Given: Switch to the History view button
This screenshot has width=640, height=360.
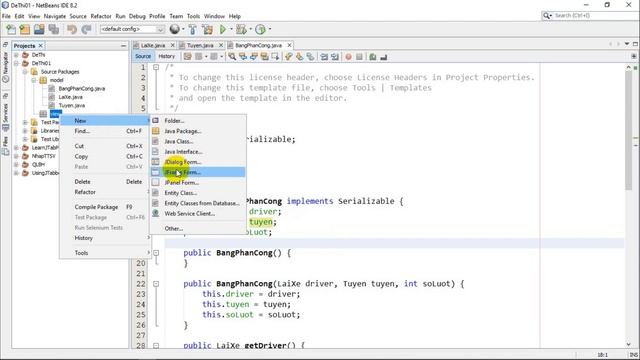Looking at the screenshot, I should pos(167,56).
